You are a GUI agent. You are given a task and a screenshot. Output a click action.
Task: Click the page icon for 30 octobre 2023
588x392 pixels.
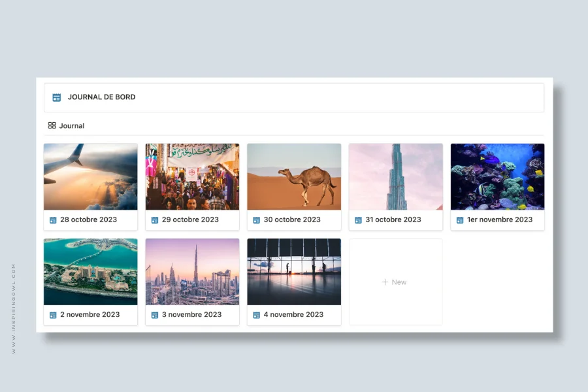(x=257, y=220)
